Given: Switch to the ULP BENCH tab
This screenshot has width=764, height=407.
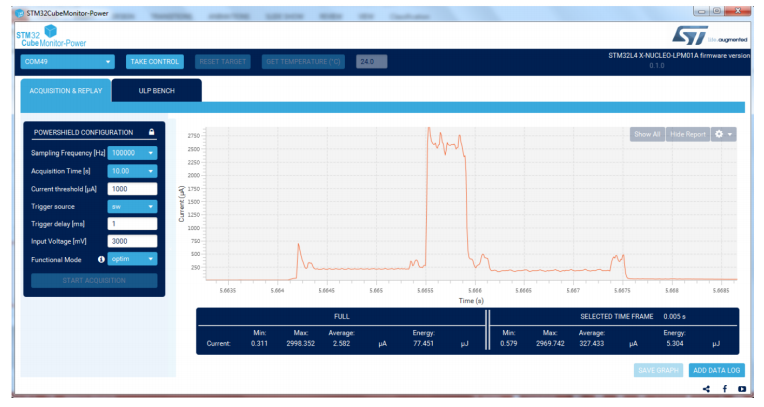Looking at the screenshot, I should click(x=156, y=91).
